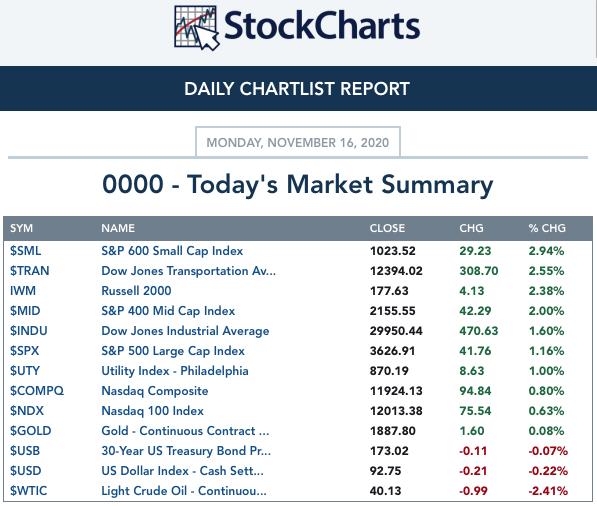Select the $MID ticker symbol

(x=25, y=311)
